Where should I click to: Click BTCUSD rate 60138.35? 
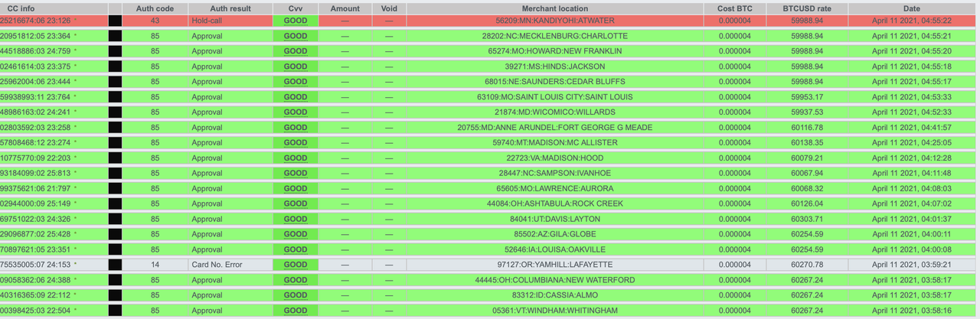(806, 143)
